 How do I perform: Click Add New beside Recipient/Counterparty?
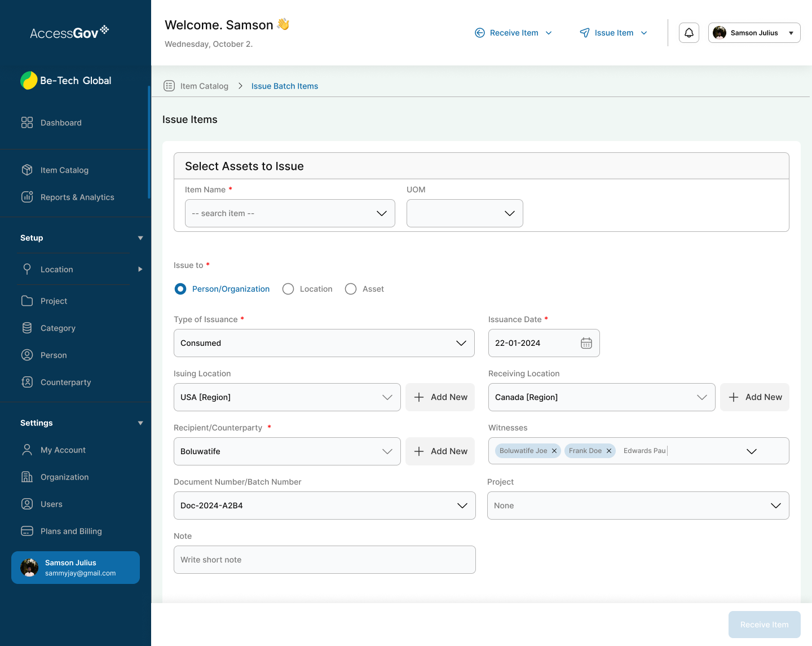440,451
